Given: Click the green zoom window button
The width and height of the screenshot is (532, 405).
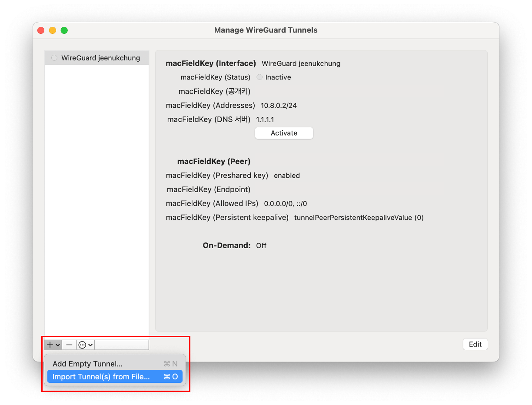Looking at the screenshot, I should [64, 30].
